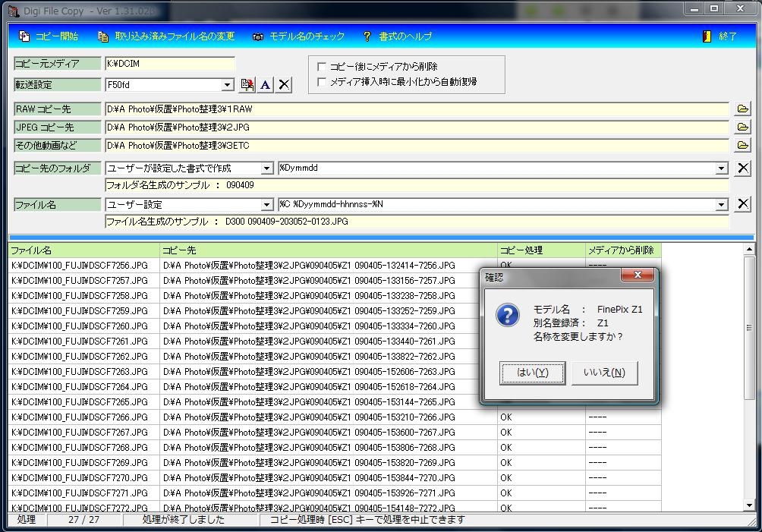This screenshot has width=762, height=532.
Task: Delete transfer setting with the X icon
Action: coord(285,84)
